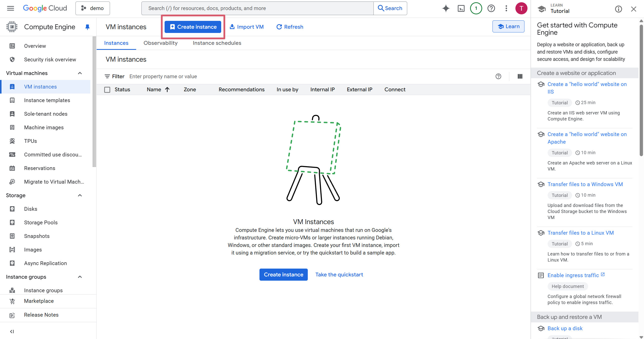Unpin Compute Engine with the pin icon
This screenshot has height=339, width=644.
(87, 27)
